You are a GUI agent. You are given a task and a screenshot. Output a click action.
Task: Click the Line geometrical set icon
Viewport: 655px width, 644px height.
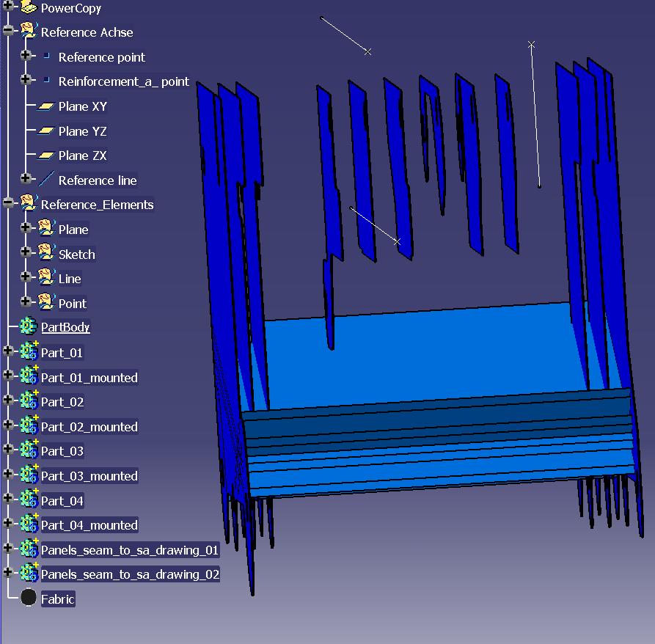pyautogui.click(x=46, y=277)
